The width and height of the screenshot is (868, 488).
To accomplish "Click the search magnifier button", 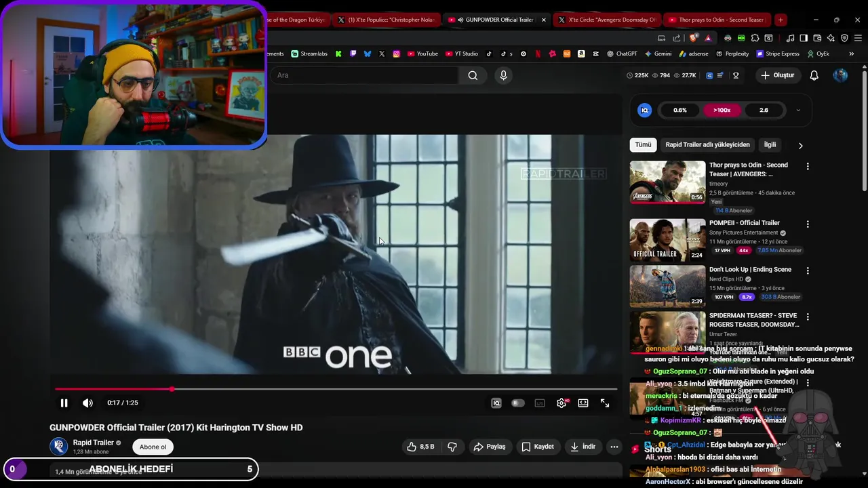I will tap(473, 75).
